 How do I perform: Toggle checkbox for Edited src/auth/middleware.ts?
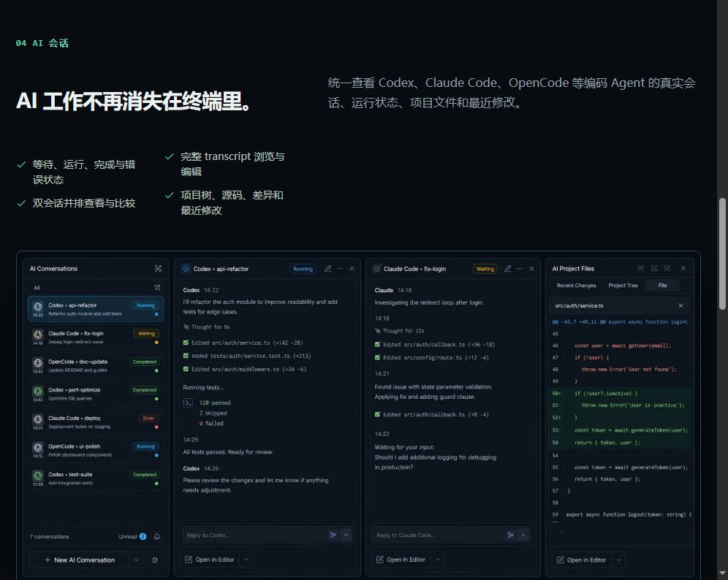[x=186, y=370]
